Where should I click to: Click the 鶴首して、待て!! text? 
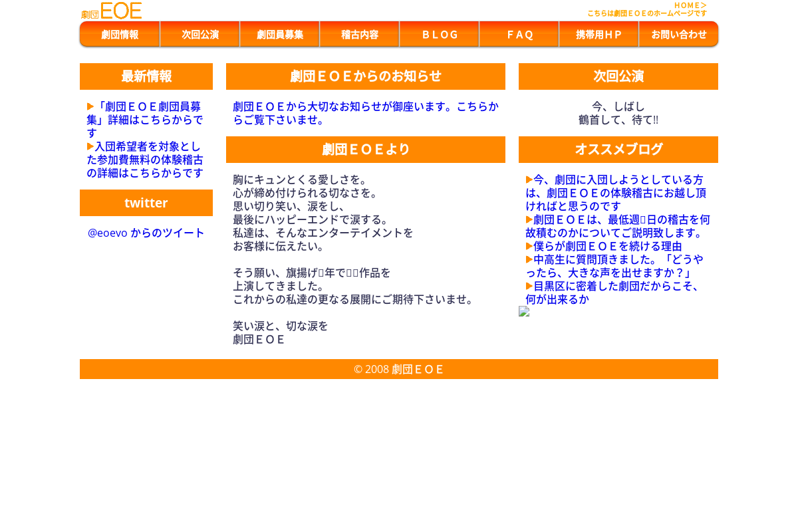pyautogui.click(x=618, y=120)
